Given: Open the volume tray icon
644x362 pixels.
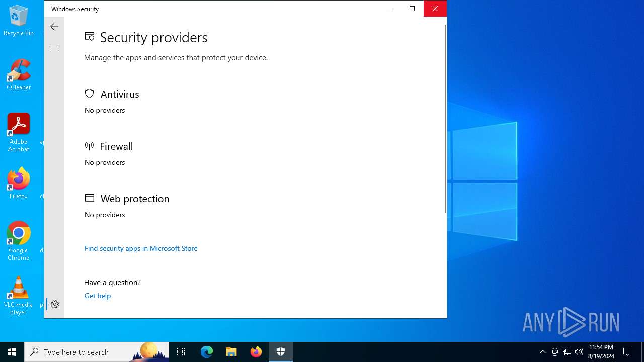Looking at the screenshot, I should [579, 352].
